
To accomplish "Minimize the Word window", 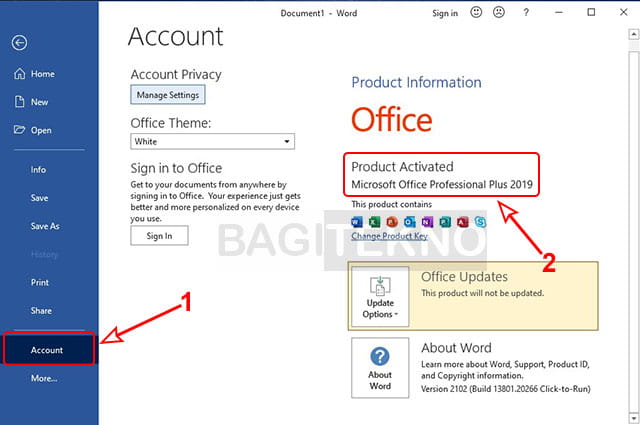I will click(559, 13).
